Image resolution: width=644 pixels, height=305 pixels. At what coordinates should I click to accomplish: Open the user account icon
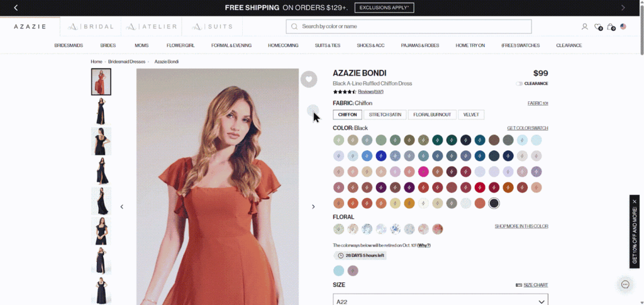(x=585, y=27)
